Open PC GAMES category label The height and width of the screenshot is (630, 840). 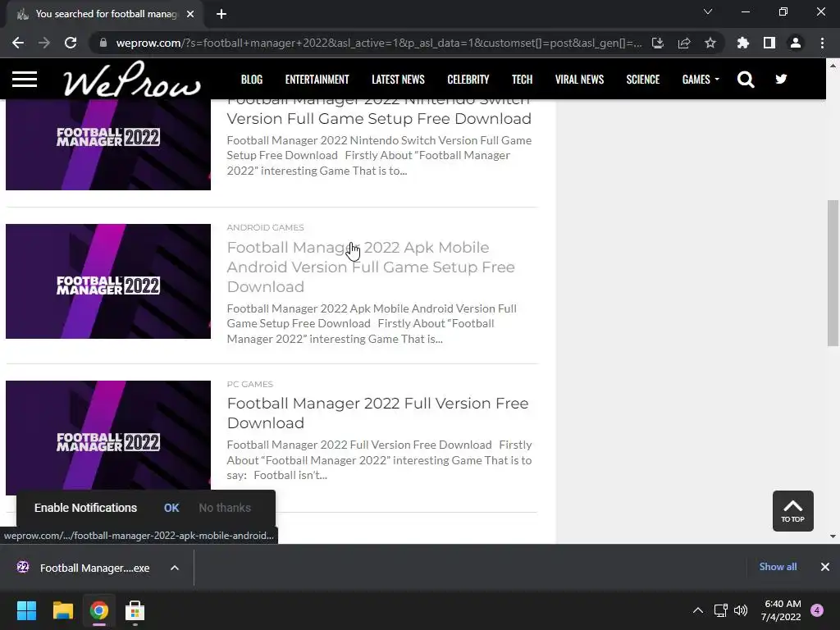tap(249, 384)
